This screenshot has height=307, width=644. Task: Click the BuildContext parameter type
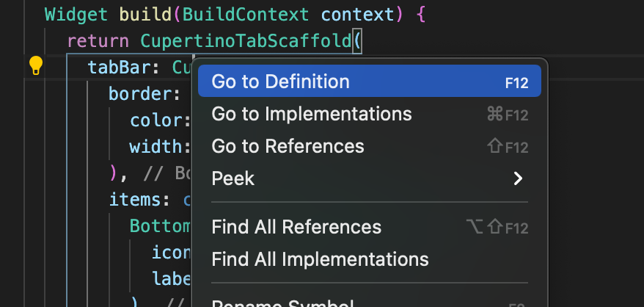246,15
